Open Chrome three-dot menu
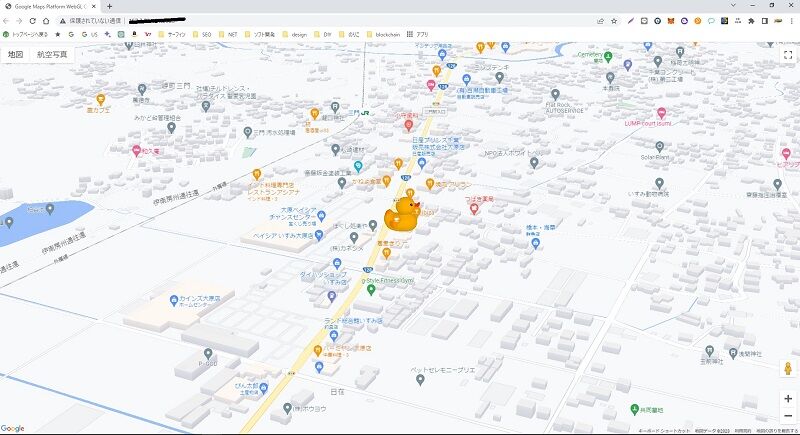The height and width of the screenshot is (435, 800). (792, 21)
